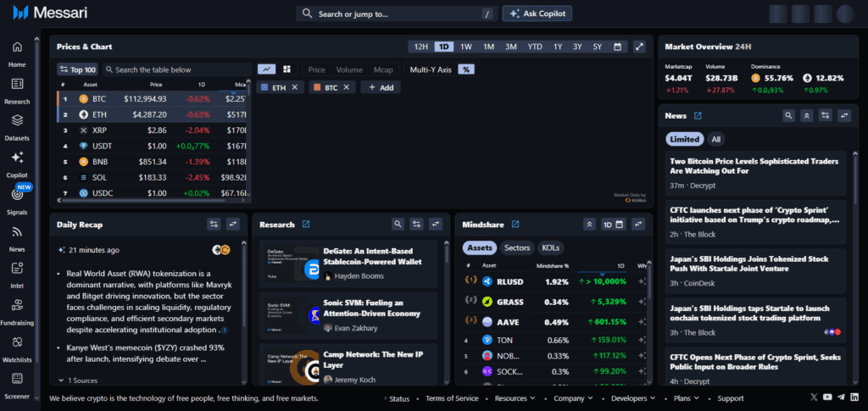Open calendar date picker in Prices & Chart
The width and height of the screenshot is (868, 411).
coord(618,47)
